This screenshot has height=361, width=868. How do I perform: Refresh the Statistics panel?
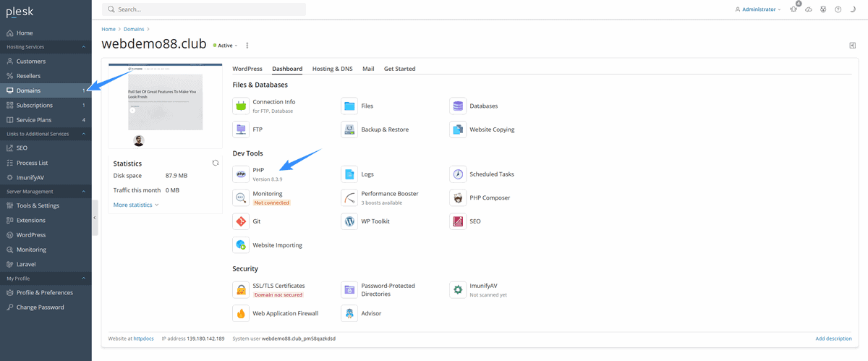click(x=216, y=163)
